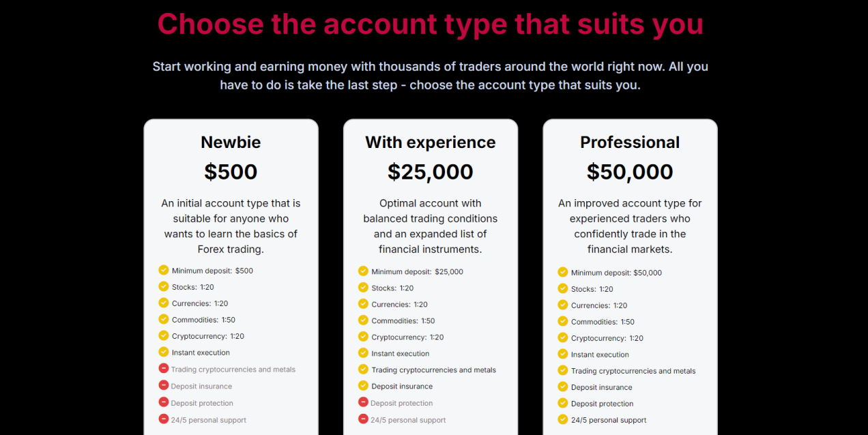Select the "Newbie" account card title

pyautogui.click(x=231, y=142)
